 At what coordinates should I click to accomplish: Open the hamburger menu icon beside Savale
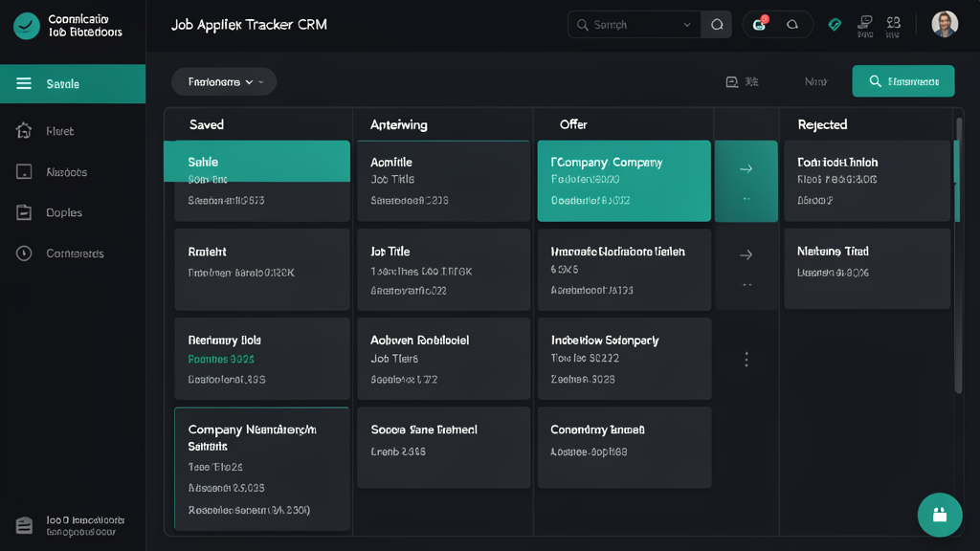point(24,84)
